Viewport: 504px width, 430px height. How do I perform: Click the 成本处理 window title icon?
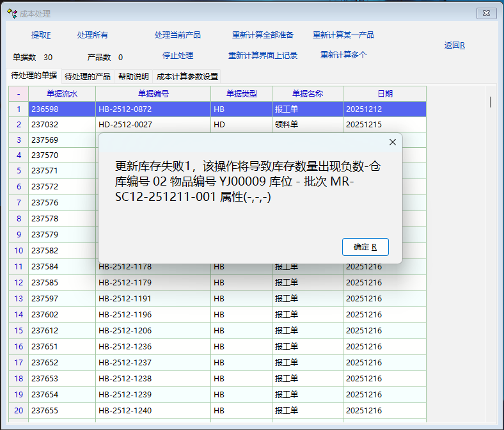(x=12, y=13)
